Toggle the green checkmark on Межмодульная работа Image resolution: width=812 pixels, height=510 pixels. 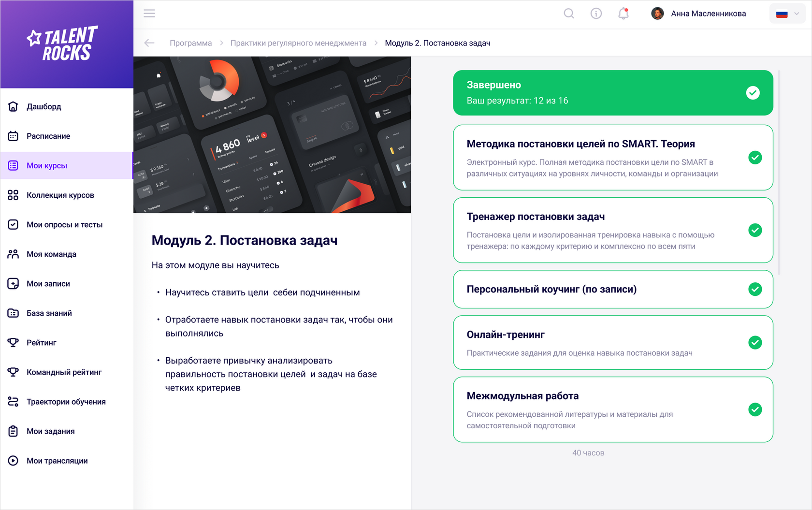coord(755,409)
